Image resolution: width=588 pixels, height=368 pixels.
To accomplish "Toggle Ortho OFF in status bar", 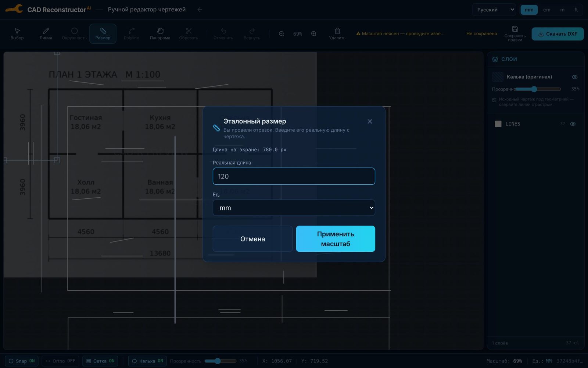I will [60, 361].
